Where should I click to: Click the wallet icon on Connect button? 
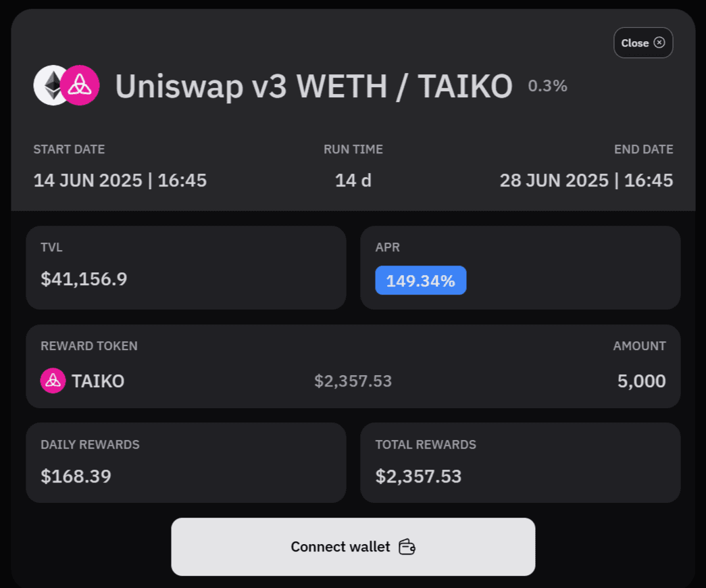[x=407, y=547]
